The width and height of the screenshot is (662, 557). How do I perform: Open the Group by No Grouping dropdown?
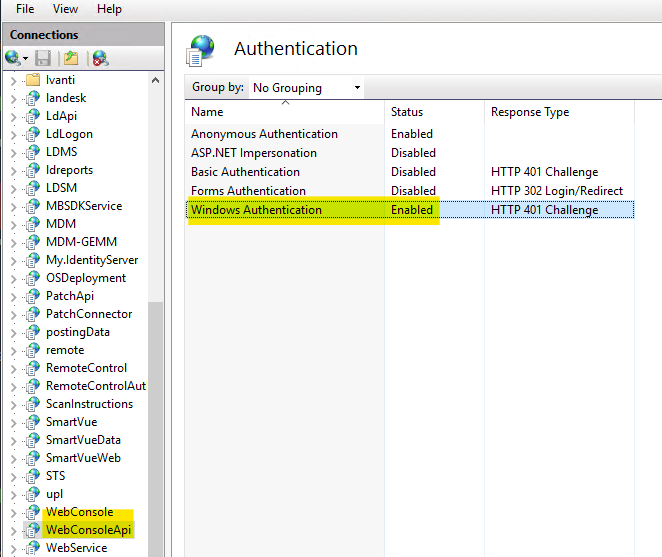[306, 87]
